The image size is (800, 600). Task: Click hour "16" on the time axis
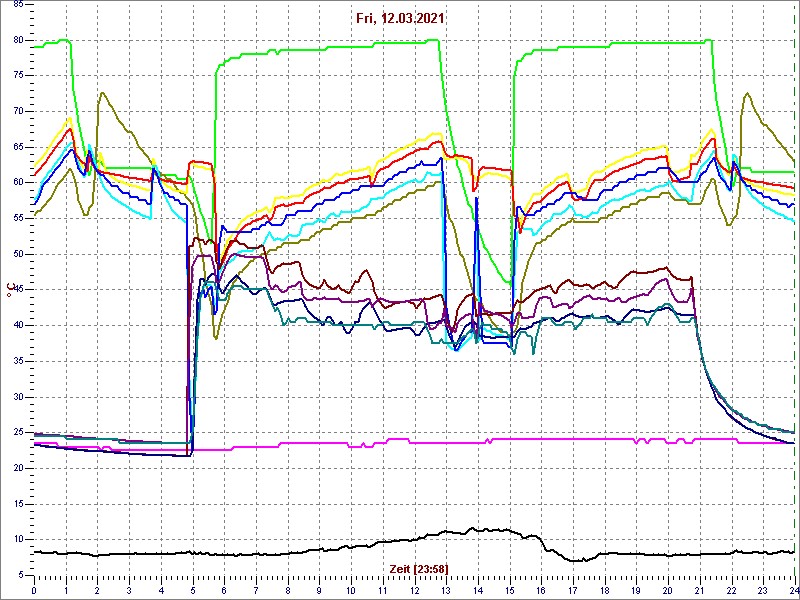[541, 590]
